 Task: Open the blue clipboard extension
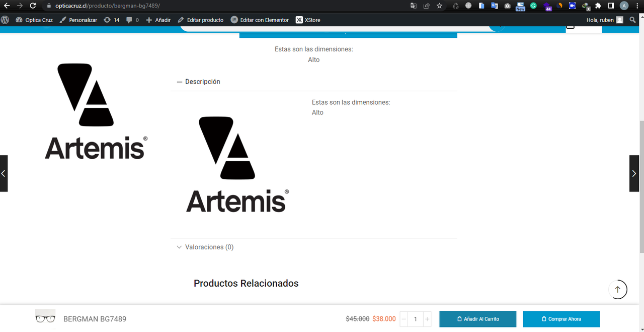[481, 6]
